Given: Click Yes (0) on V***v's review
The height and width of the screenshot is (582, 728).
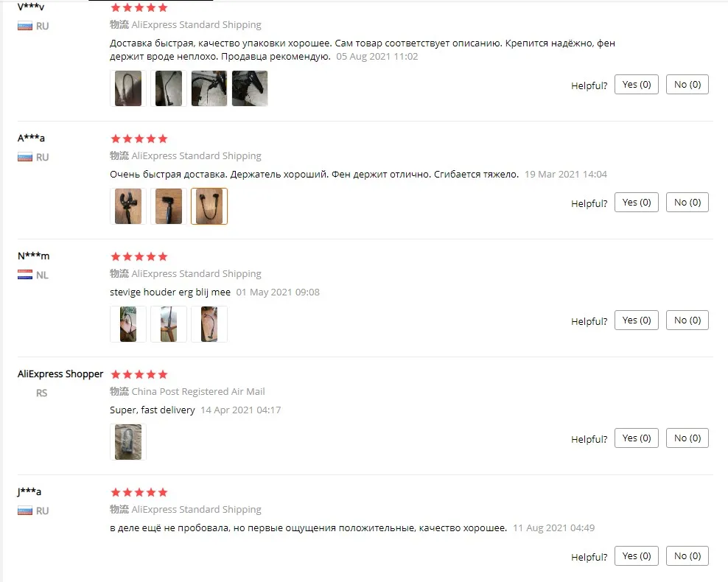Looking at the screenshot, I should pos(636,85).
